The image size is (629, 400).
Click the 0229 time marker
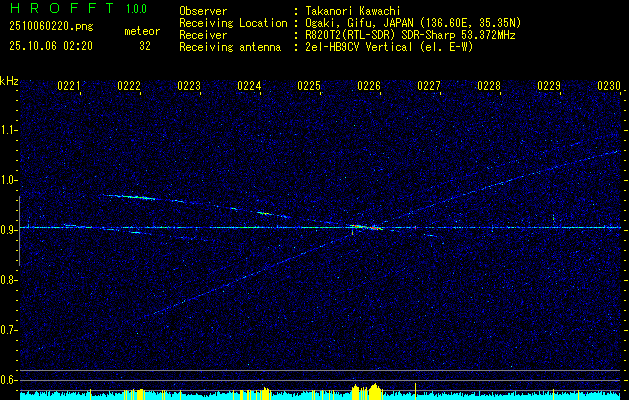click(x=549, y=86)
